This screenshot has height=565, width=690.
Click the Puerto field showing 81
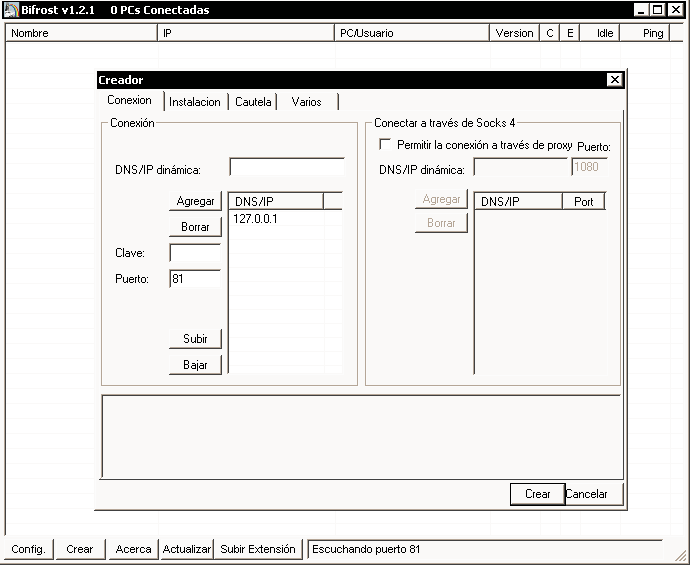coord(195,279)
